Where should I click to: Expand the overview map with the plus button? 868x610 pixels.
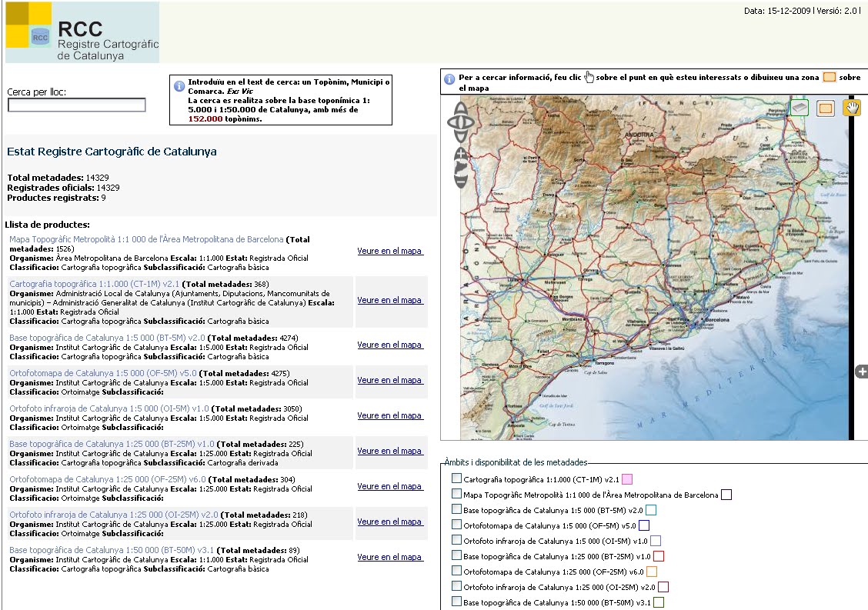861,372
